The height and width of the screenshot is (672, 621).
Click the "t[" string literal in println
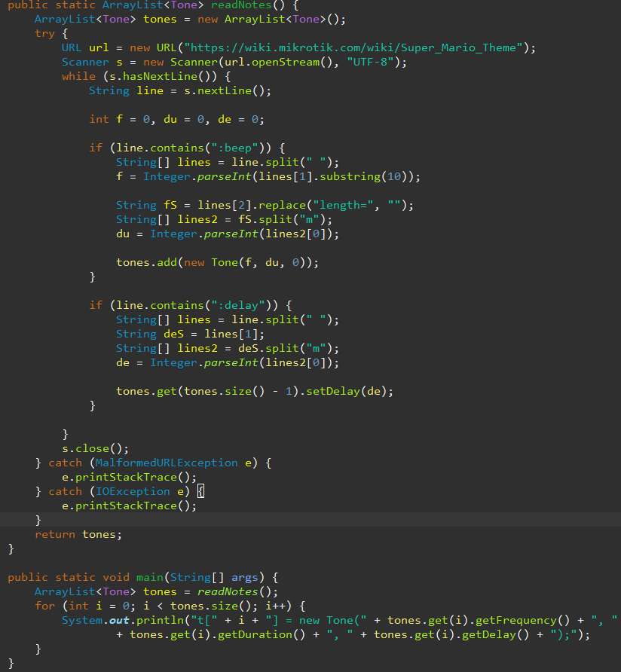(204, 621)
